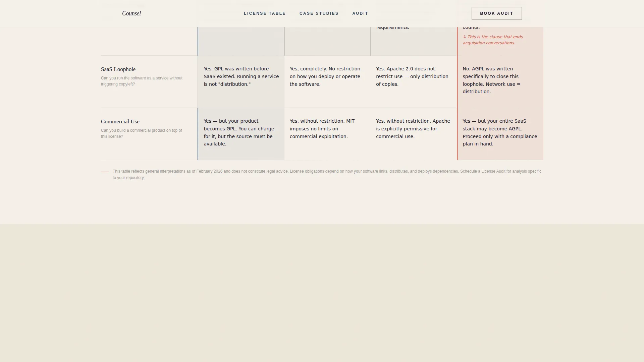Click the 'Yes — but your product becomes GPL' cell

(241, 134)
